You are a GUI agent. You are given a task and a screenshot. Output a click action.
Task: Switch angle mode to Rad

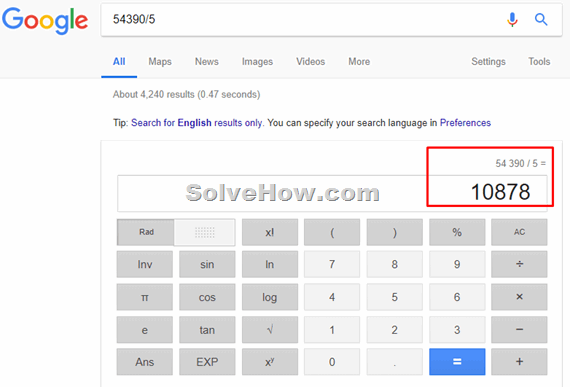[x=146, y=232]
